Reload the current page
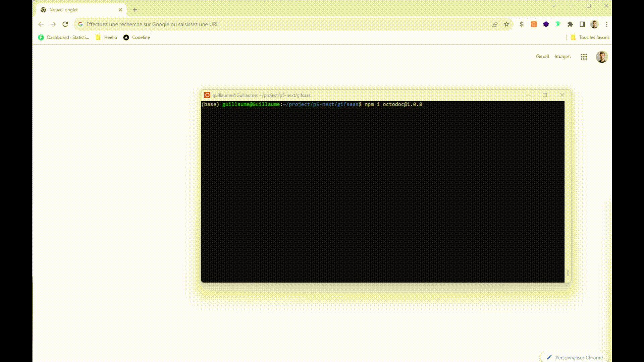The height and width of the screenshot is (362, 644). tap(65, 24)
